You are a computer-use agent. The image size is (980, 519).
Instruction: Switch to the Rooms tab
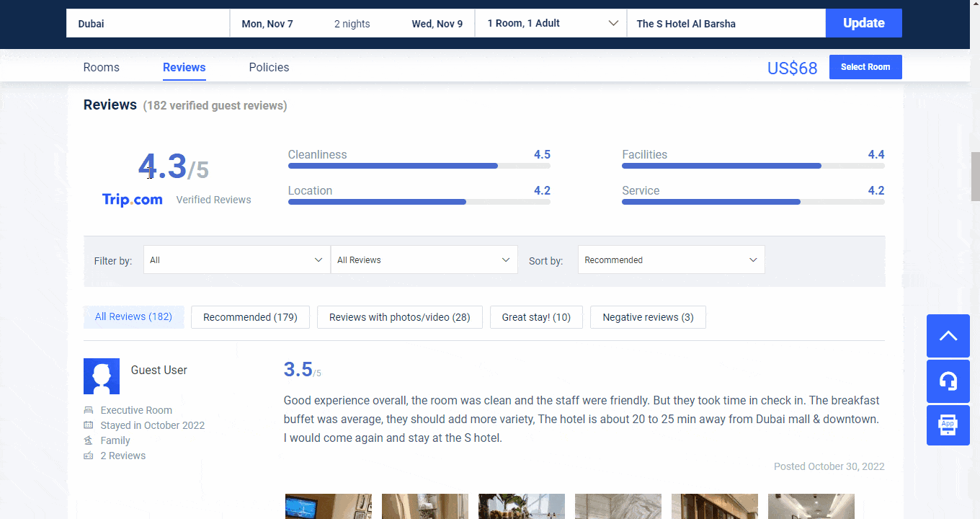tap(102, 67)
